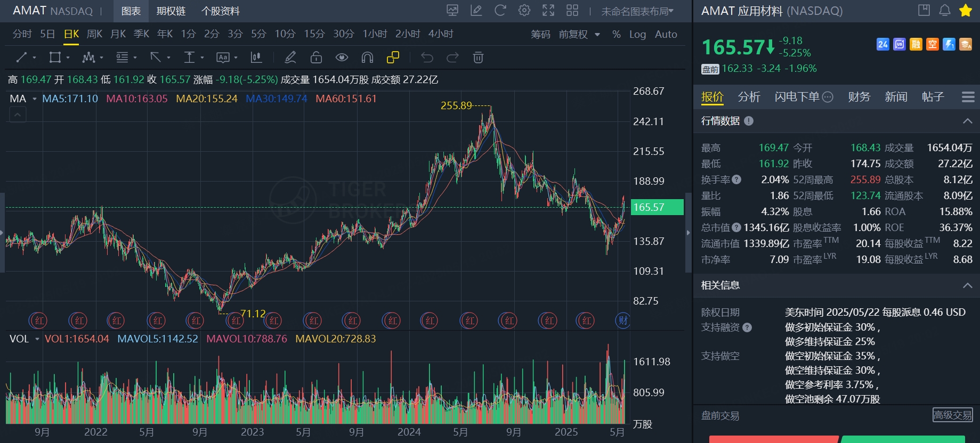The width and height of the screenshot is (980, 443).
Task: Open the chart grid layout icon
Action: pyautogui.click(x=572, y=10)
